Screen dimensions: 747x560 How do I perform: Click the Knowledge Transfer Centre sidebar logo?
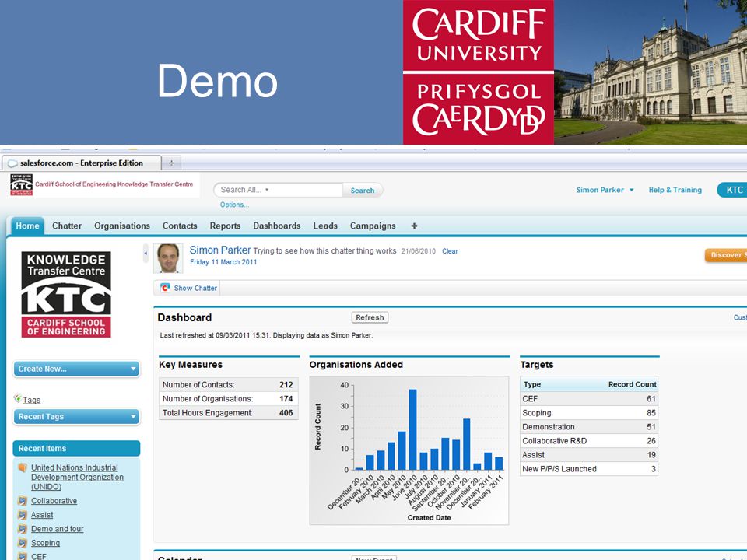pyautogui.click(x=66, y=295)
